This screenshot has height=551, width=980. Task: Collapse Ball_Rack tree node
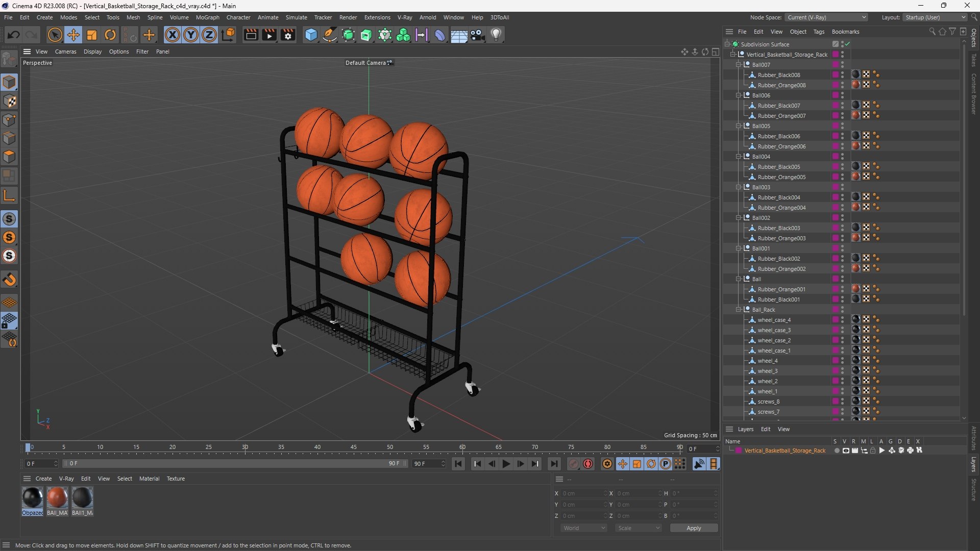tap(738, 310)
